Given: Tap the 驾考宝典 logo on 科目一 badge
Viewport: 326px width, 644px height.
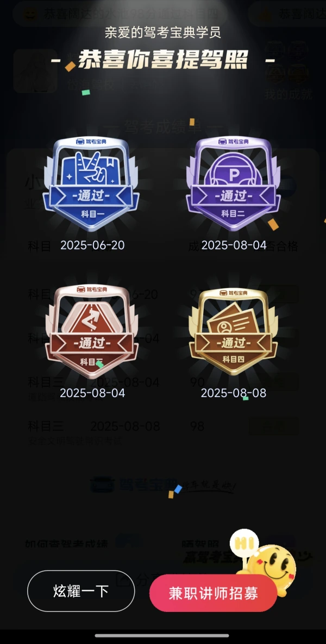Looking at the screenshot, I should tap(93, 142).
